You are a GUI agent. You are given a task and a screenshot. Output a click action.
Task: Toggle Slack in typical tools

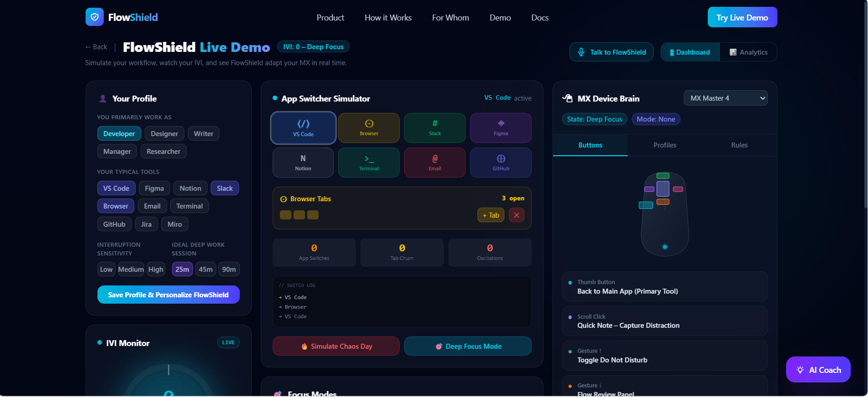tap(225, 188)
